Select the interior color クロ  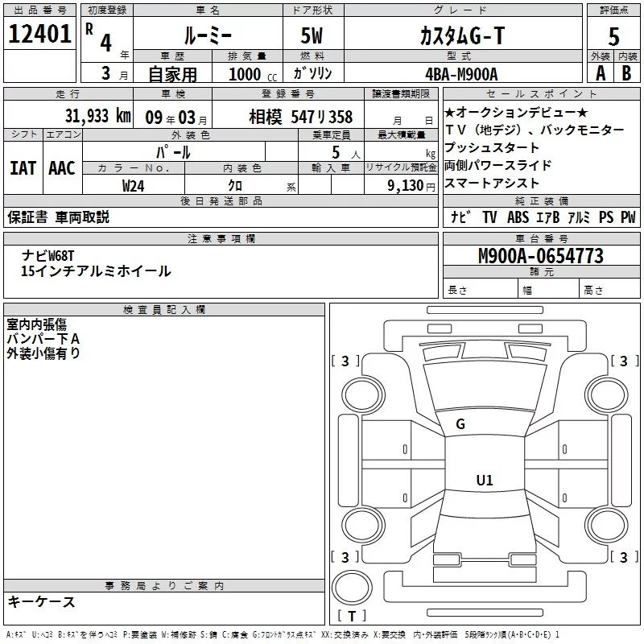coord(235,185)
